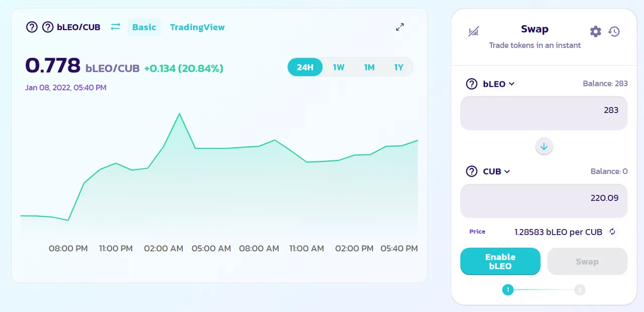Click the 05:40 PM axis label
This screenshot has width=644, height=312.
(x=399, y=248)
